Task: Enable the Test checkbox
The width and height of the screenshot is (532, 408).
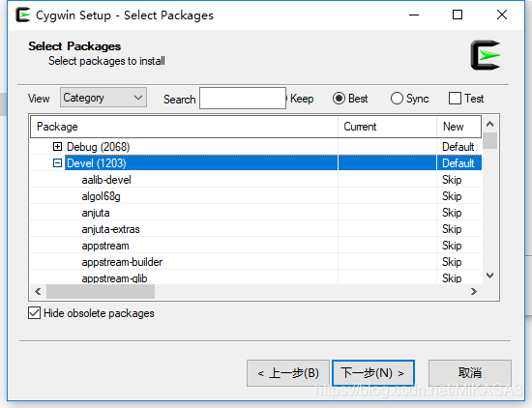Action: [455, 99]
